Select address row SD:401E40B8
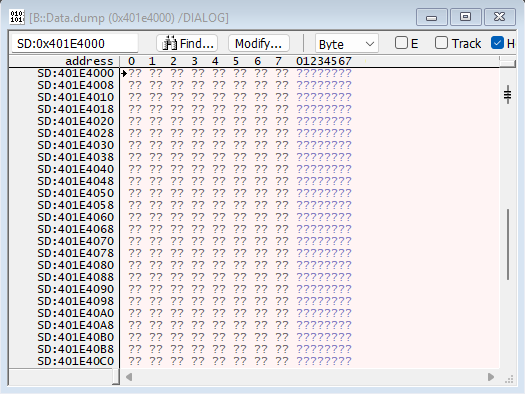The image size is (525, 394). coord(76,349)
